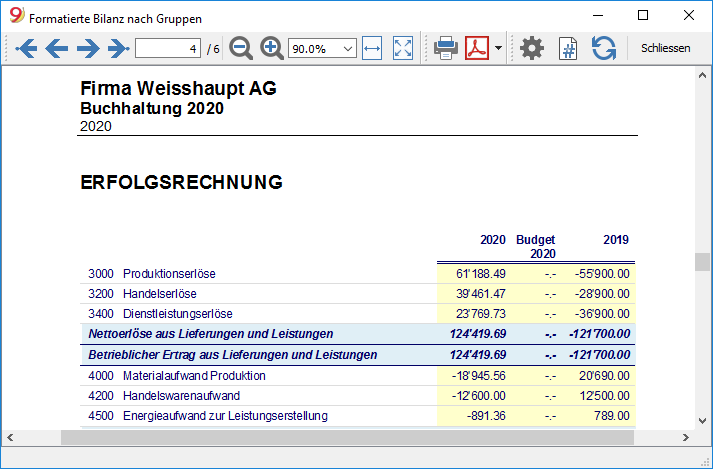This screenshot has width=713, height=469.
Task: Export report to PDF icon
Action: click(477, 48)
